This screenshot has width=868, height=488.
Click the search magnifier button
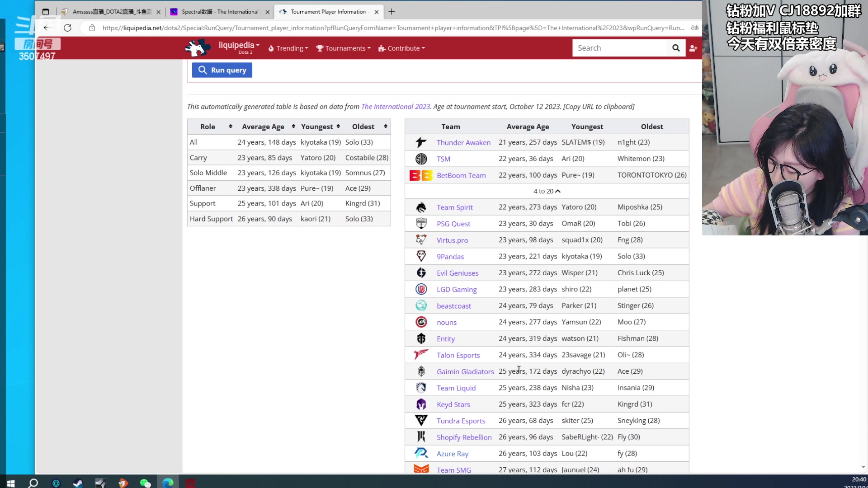coord(676,48)
